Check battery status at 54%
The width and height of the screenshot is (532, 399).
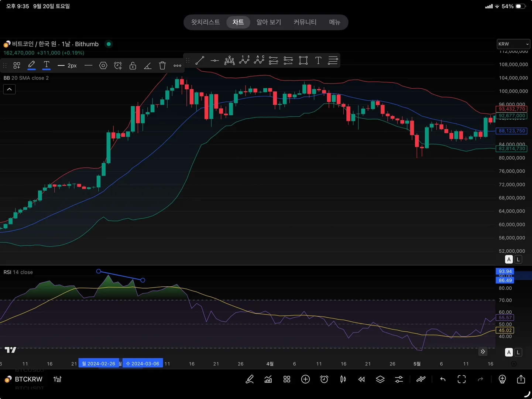pos(514,6)
